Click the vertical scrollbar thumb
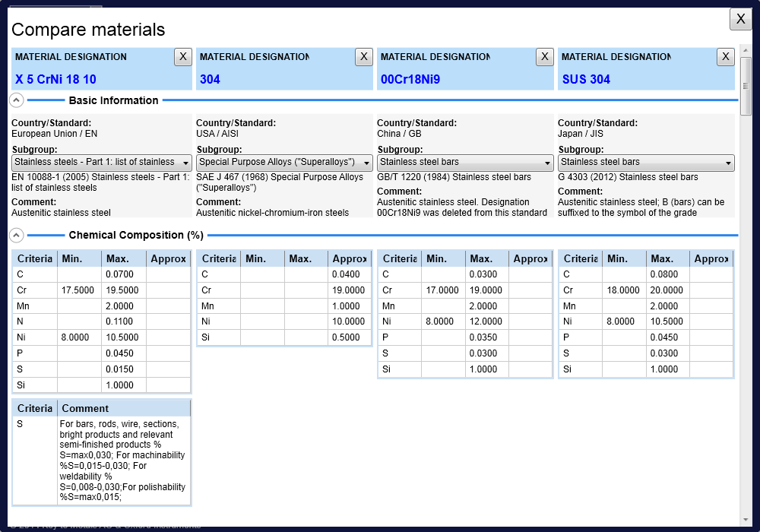The image size is (760, 532). [746, 86]
